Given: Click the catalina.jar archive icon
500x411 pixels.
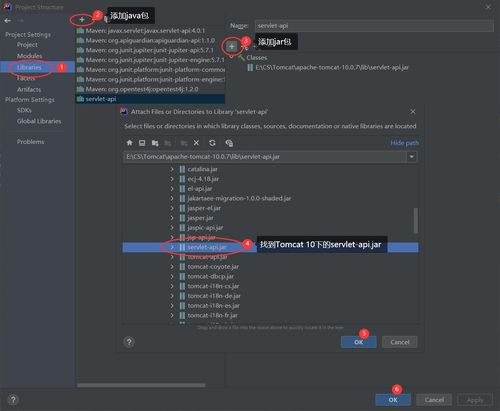Looking at the screenshot, I should click(x=182, y=169).
